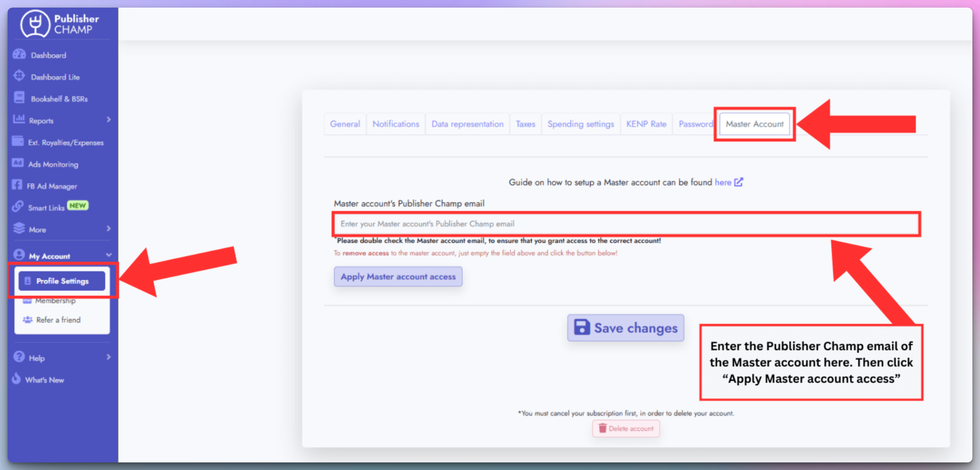980x470 pixels.
Task: Open Smart Links page
Action: point(46,208)
